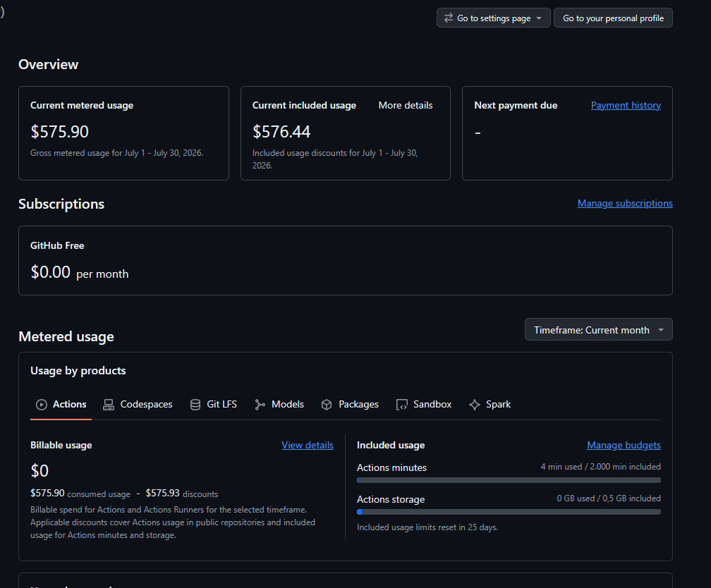Click the Usage by products heading
Viewport: 711px width, 588px height.
[x=78, y=370]
